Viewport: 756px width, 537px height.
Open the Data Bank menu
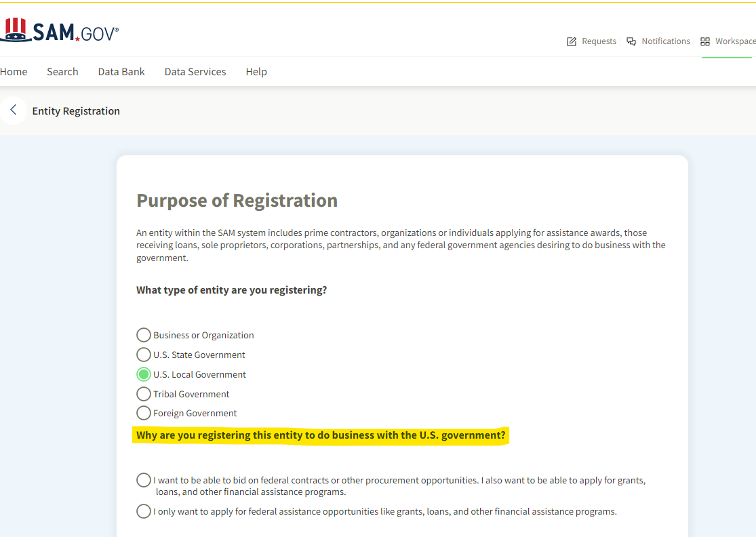(121, 72)
